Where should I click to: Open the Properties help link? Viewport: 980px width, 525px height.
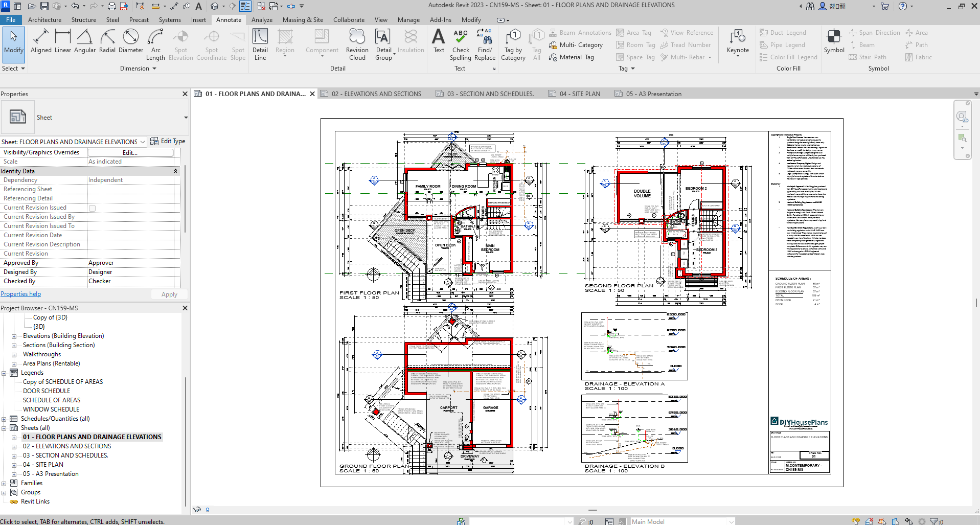coord(21,294)
